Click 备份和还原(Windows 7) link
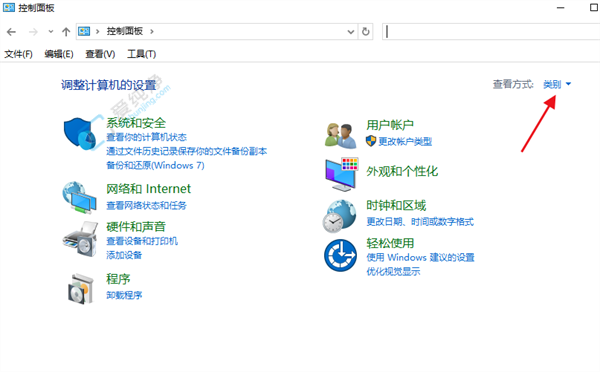This screenshot has width=600, height=372. (155, 165)
